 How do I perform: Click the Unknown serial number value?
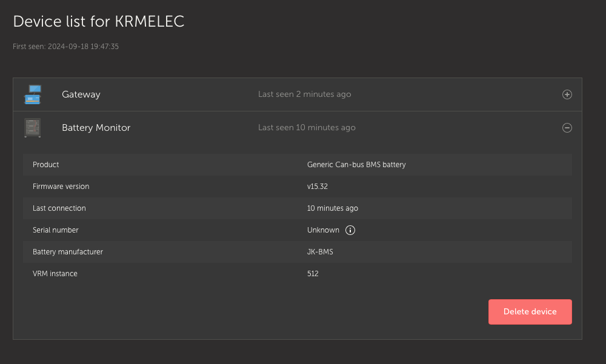[x=323, y=230]
